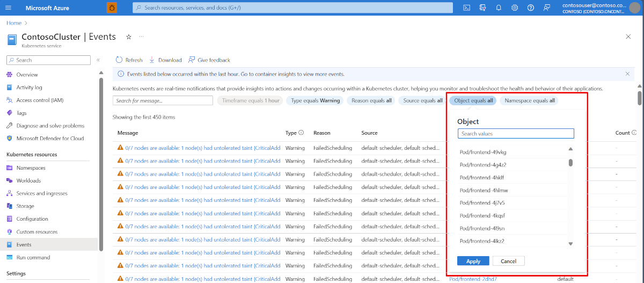Click the help question mark icon
Viewport: 644px width, 283px height.
[x=531, y=8]
